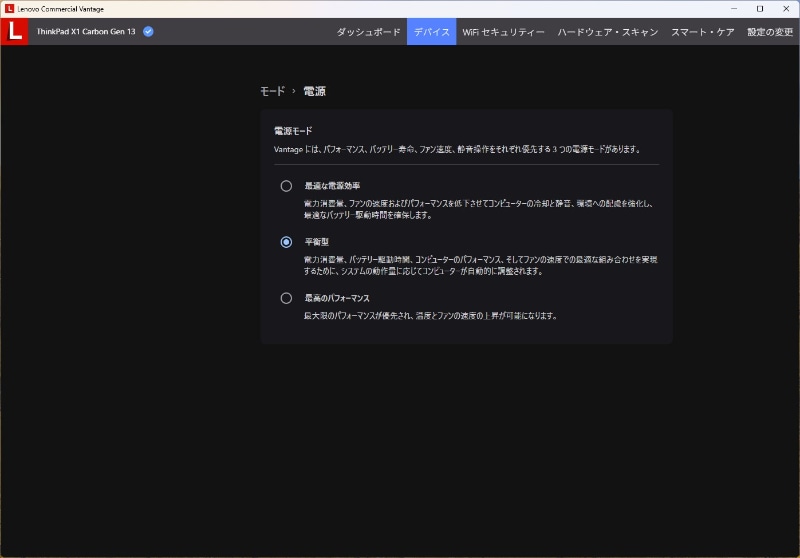This screenshot has height=558, width=800.
Task: Select the 最適な電源効率 radio button
Action: (286, 186)
